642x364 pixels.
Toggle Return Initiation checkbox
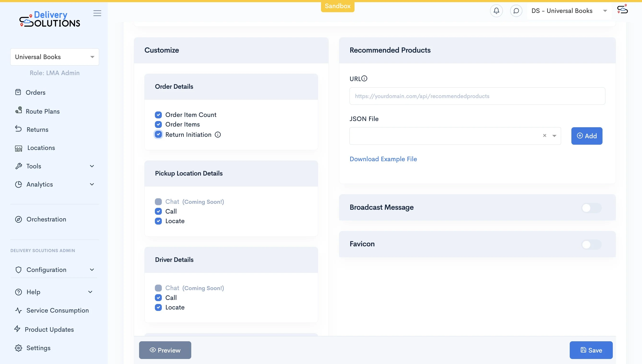(158, 134)
